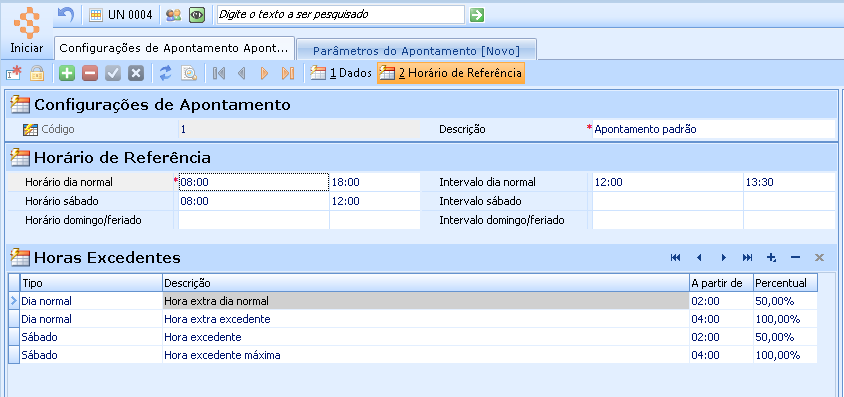This screenshot has width=844, height=397.
Task: Open the UN 0004 unit selector
Action: pyautogui.click(x=121, y=15)
